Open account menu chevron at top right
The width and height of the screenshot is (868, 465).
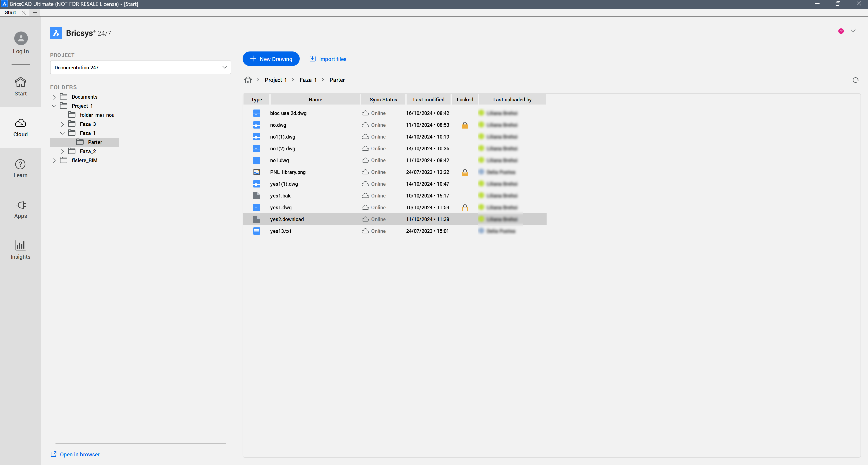[853, 31]
